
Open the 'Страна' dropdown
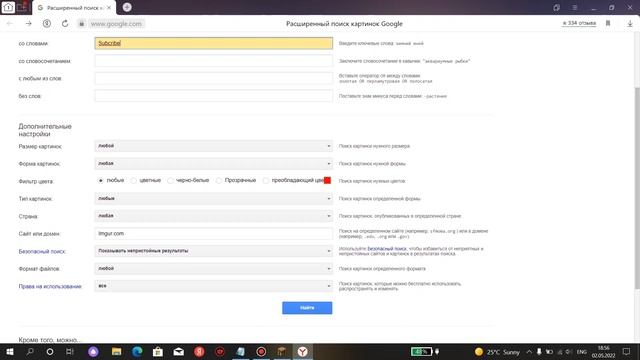tap(213, 216)
